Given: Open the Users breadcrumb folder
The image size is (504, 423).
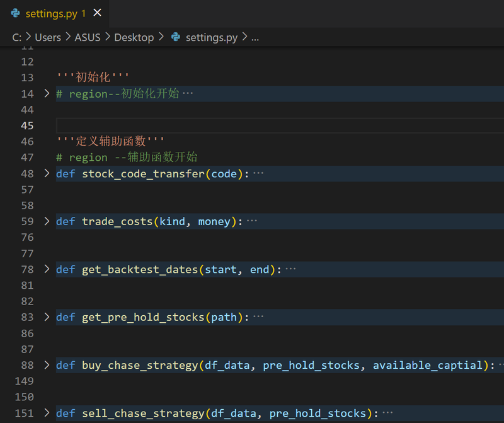Looking at the screenshot, I should click(48, 38).
